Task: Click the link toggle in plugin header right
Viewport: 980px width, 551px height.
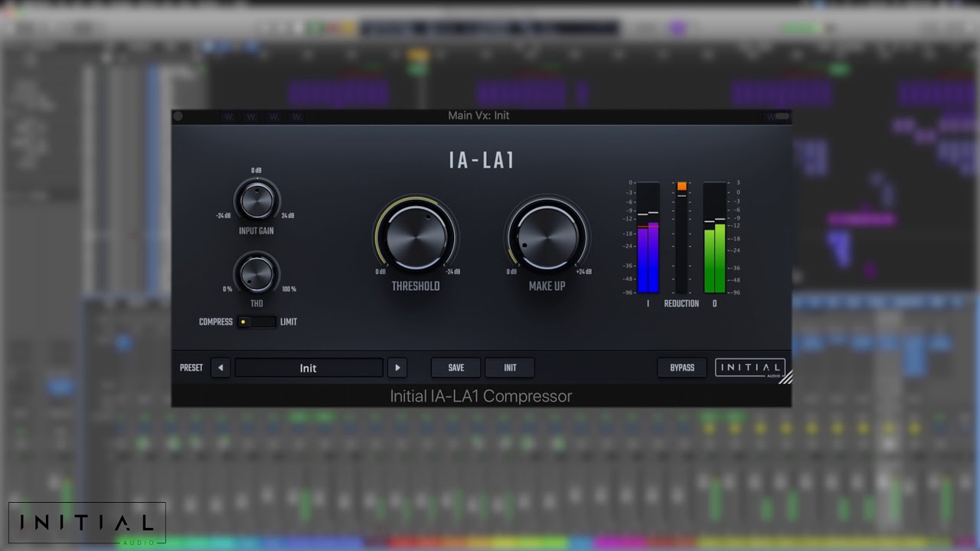Action: click(x=782, y=116)
